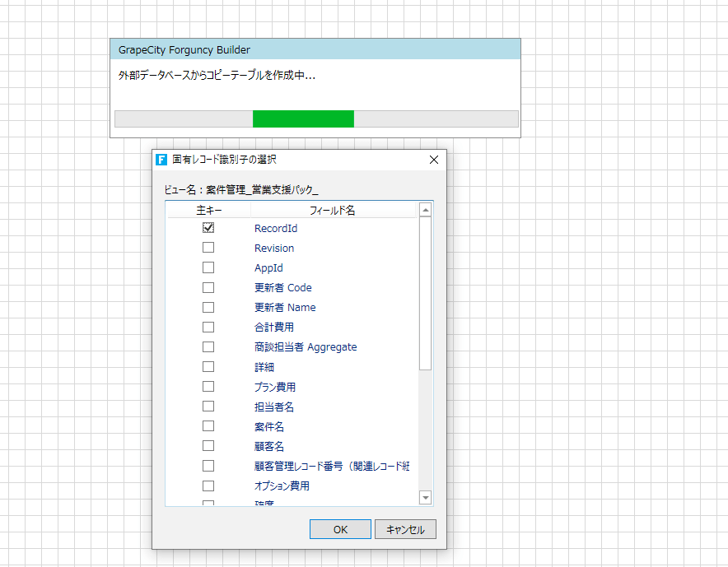This screenshot has width=728, height=567.
Task: Click the Forguncy F icon in dialog title
Action: tap(161, 160)
